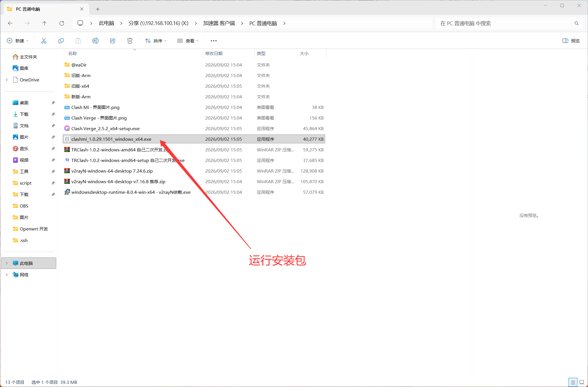Image resolution: width=588 pixels, height=387 pixels.
Task: Click the Rename icon in toolbar
Action: click(95, 41)
